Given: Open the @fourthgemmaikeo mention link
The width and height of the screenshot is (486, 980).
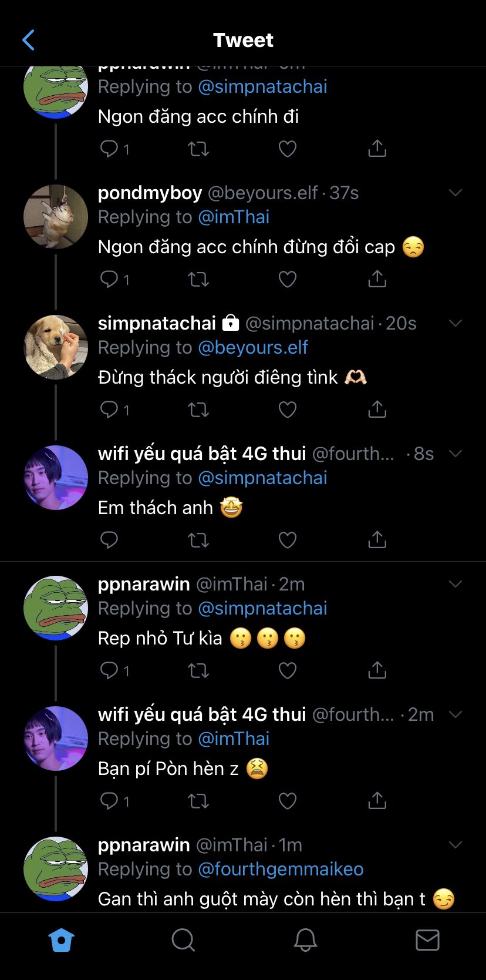Looking at the screenshot, I should coord(281,869).
